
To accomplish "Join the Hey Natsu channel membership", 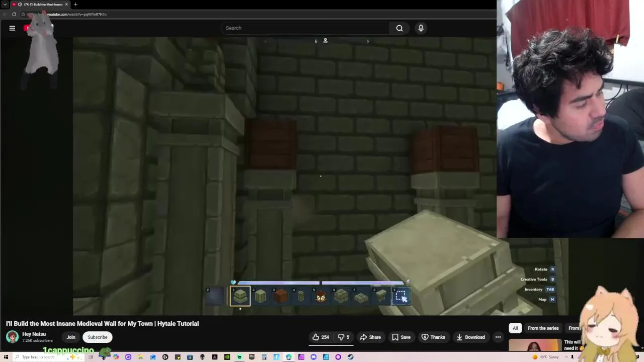I will (71, 337).
